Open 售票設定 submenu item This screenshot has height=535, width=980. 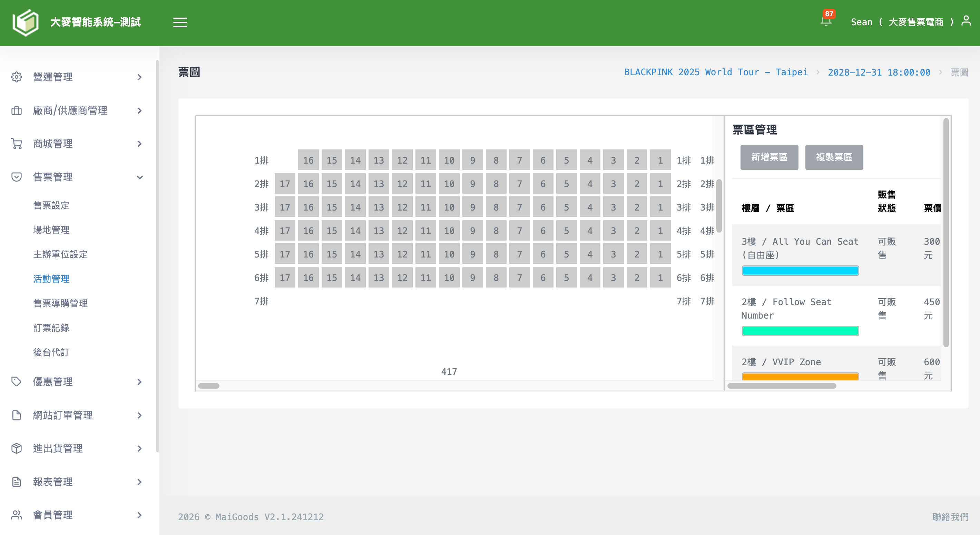[x=51, y=205]
